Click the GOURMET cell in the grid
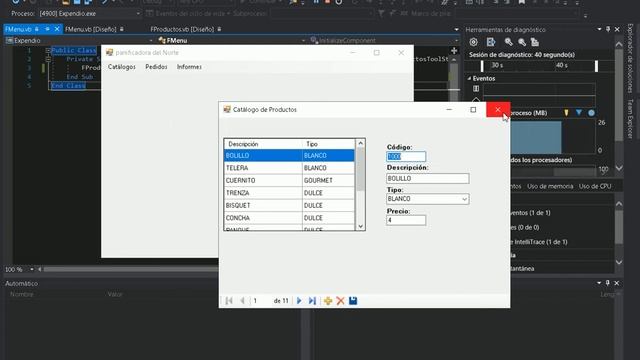The height and width of the screenshot is (360, 640). [328, 180]
